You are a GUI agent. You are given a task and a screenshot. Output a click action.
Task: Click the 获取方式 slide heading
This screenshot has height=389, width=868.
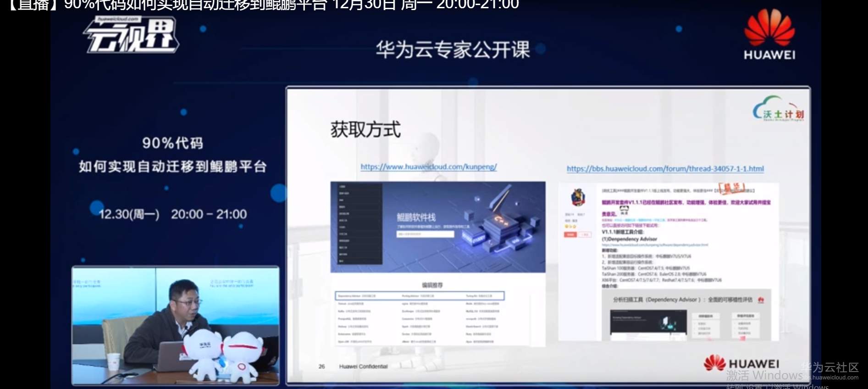pos(365,129)
